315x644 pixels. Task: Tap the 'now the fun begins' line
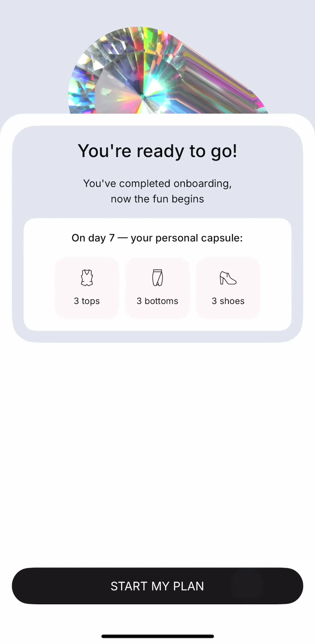tap(157, 199)
